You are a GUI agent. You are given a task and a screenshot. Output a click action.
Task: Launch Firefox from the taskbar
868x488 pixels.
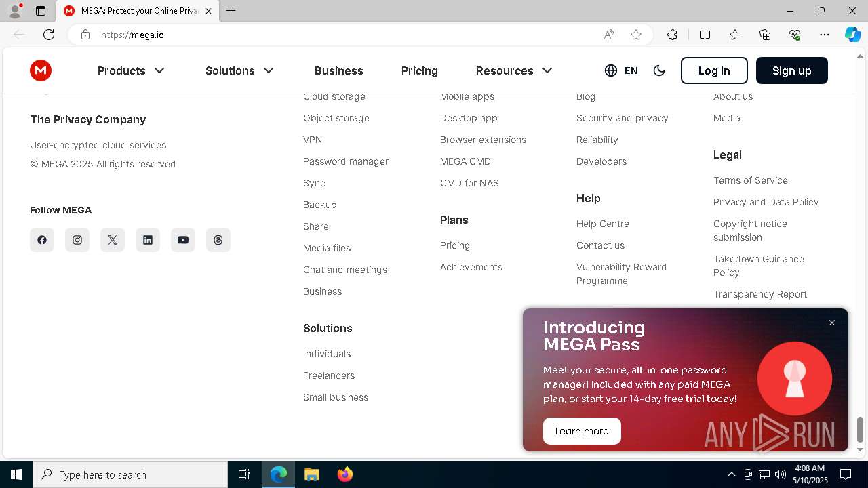point(345,474)
